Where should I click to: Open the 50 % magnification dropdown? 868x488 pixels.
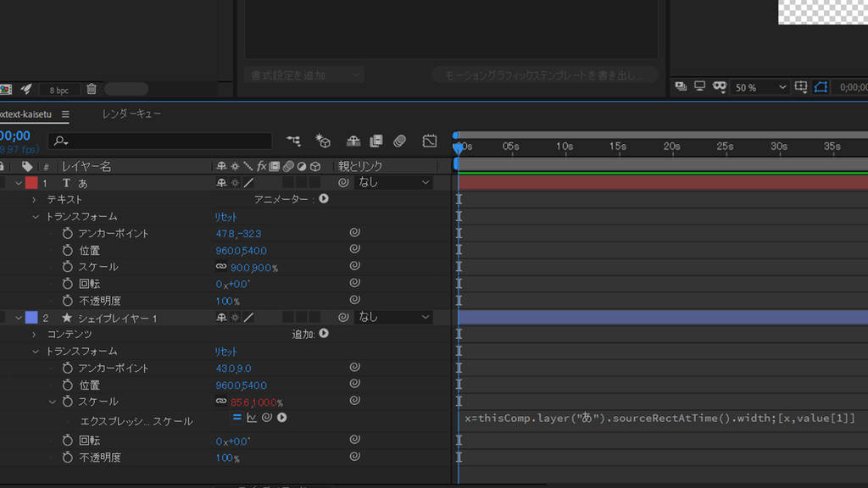click(759, 87)
